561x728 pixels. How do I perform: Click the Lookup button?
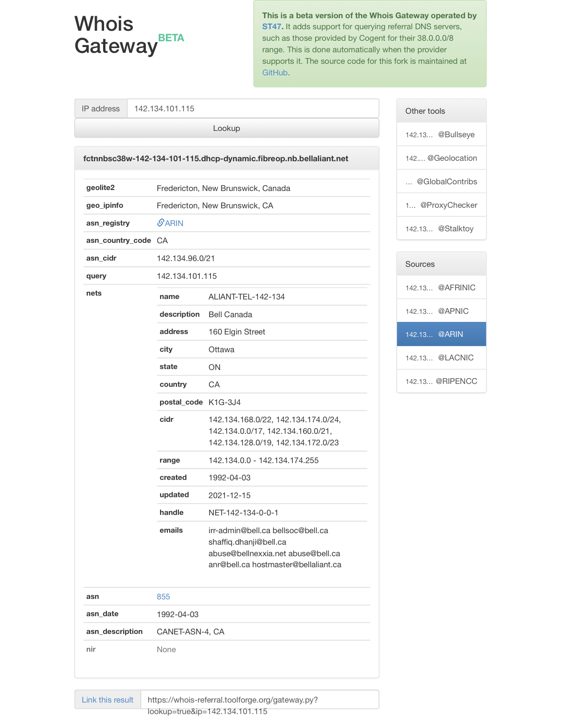[x=227, y=128]
